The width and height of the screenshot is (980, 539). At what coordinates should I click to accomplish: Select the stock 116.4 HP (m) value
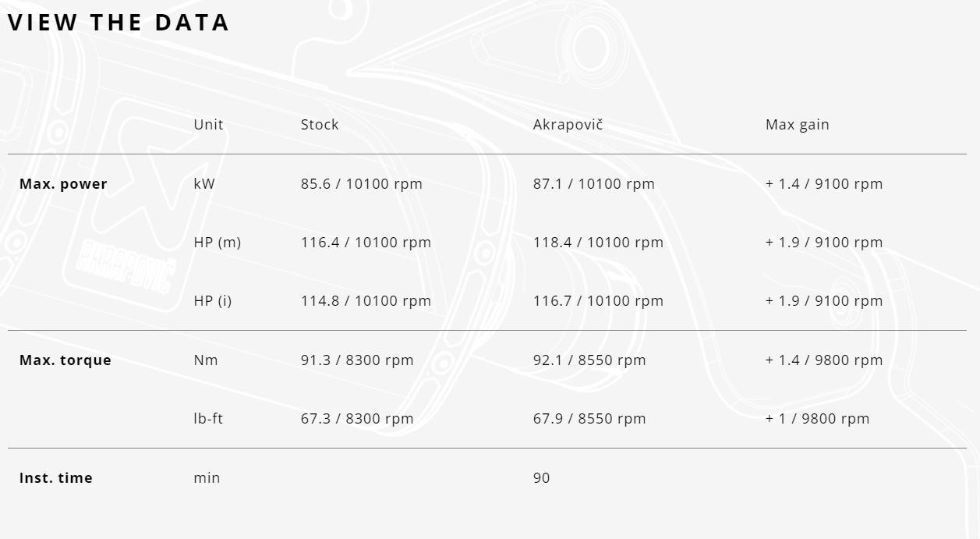pyautogui.click(x=366, y=243)
